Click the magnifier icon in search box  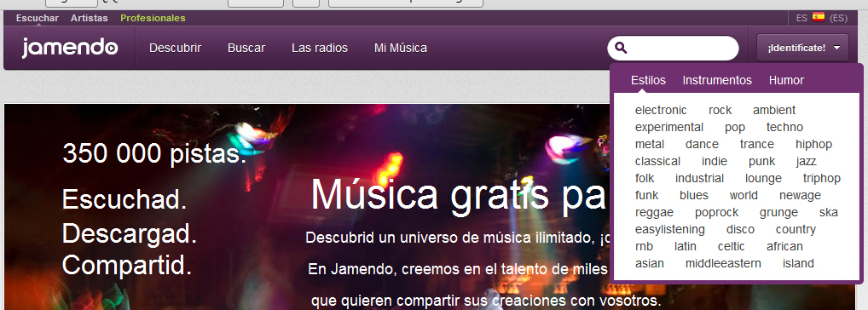click(x=621, y=48)
